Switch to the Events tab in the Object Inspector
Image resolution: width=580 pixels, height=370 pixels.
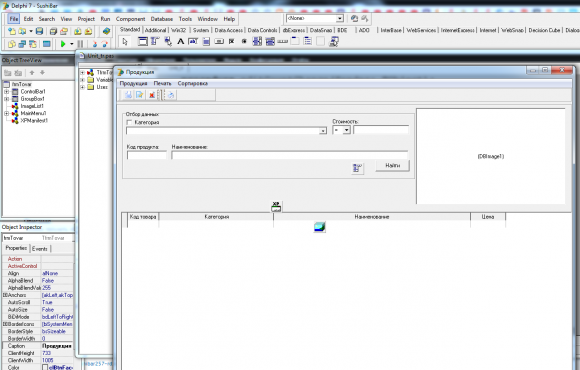pyautogui.click(x=40, y=249)
